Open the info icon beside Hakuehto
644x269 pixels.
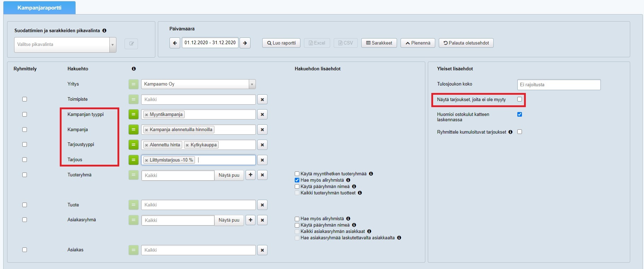point(134,69)
